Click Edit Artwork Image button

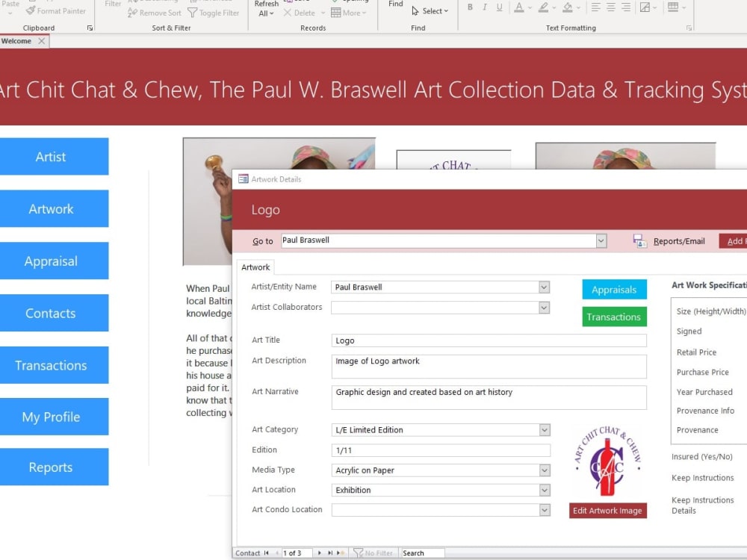pyautogui.click(x=607, y=511)
